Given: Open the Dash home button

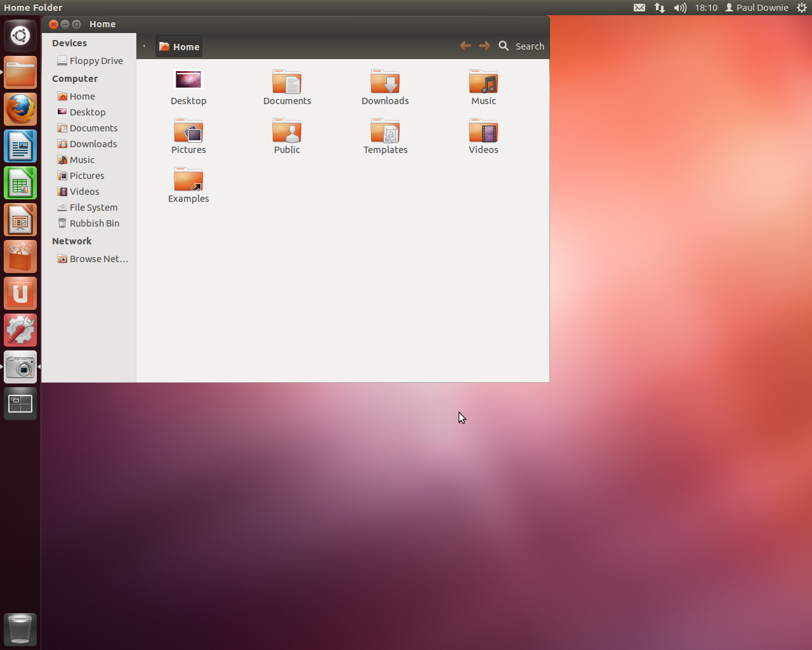Looking at the screenshot, I should pos(20,35).
